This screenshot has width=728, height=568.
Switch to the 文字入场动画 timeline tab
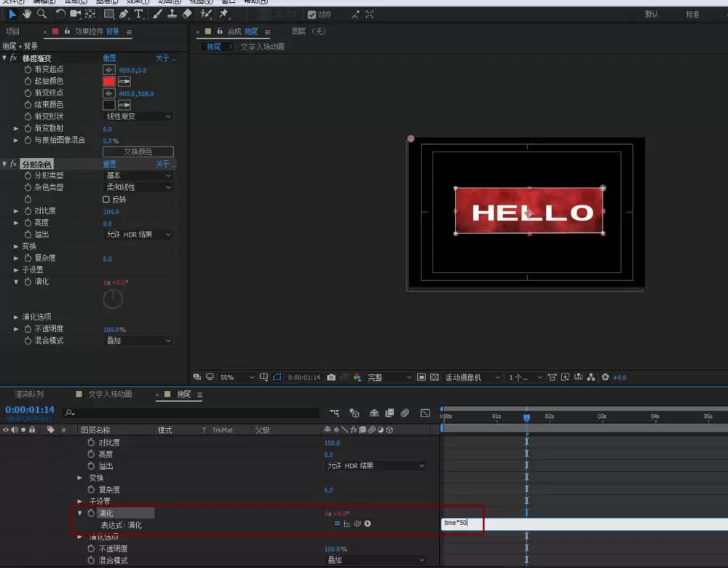pos(110,394)
